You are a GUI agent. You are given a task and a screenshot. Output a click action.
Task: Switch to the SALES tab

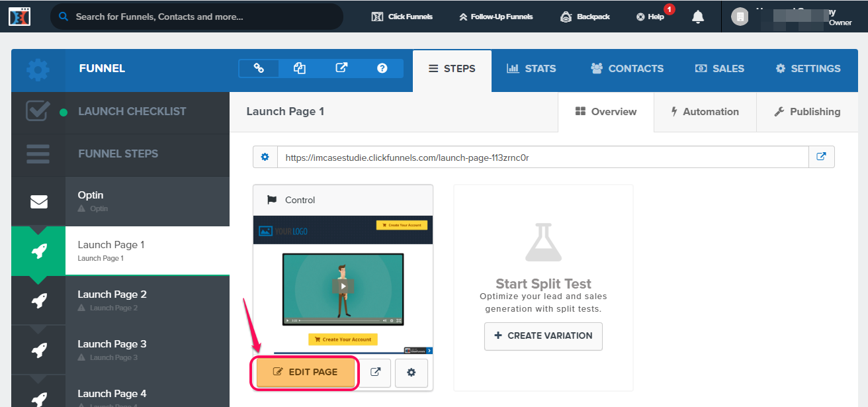[x=720, y=69]
